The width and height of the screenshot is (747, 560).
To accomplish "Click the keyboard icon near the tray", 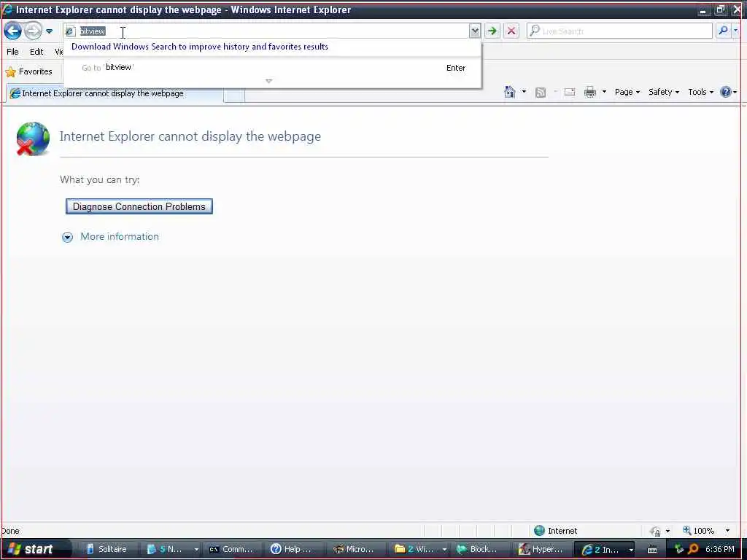I will click(x=652, y=550).
